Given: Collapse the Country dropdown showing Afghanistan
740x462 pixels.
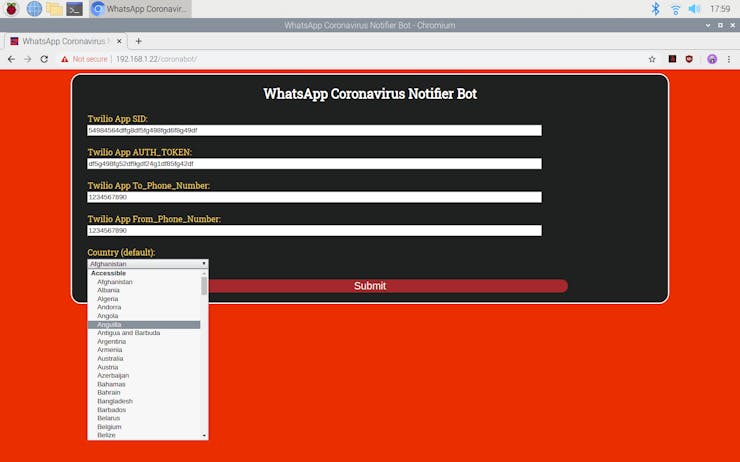Looking at the screenshot, I should (148, 264).
